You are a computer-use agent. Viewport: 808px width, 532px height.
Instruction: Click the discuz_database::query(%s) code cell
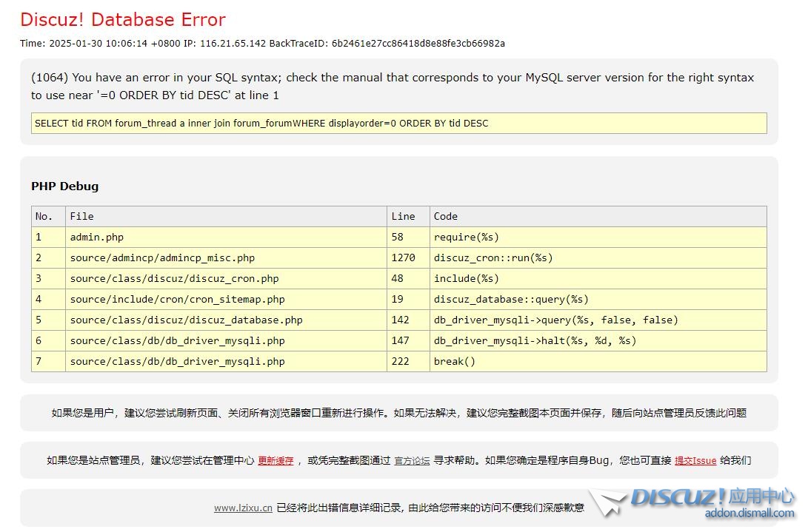pos(598,299)
